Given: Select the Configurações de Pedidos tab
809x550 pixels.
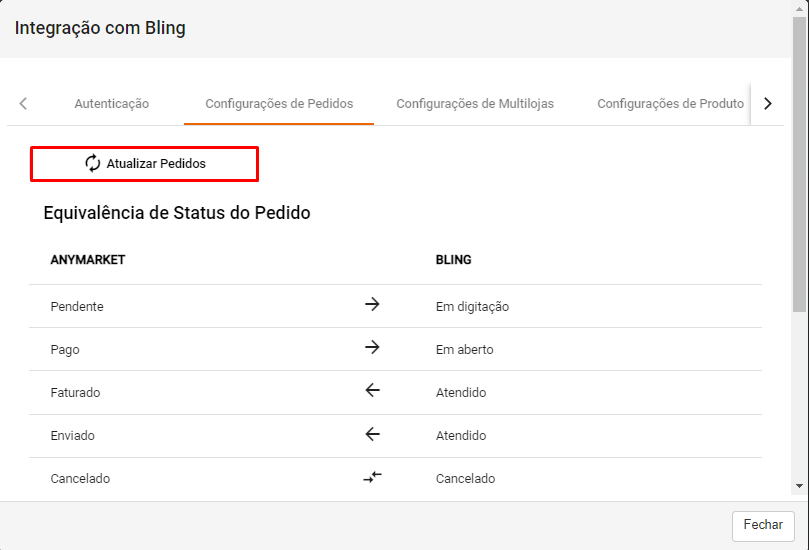Looking at the screenshot, I should 279,104.
